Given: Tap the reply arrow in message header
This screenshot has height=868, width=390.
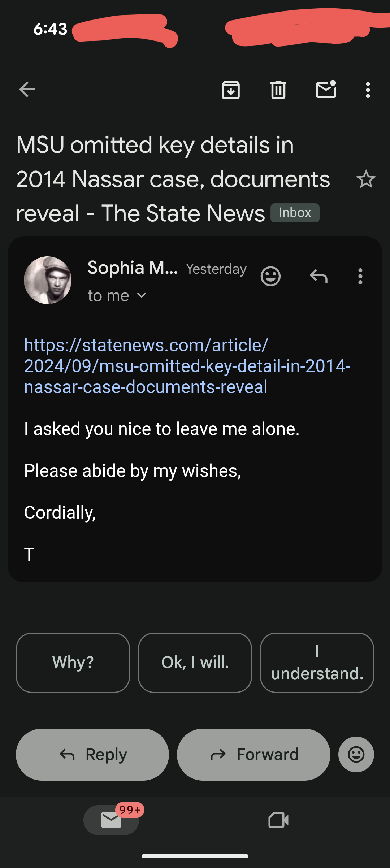Looking at the screenshot, I should coord(318,277).
